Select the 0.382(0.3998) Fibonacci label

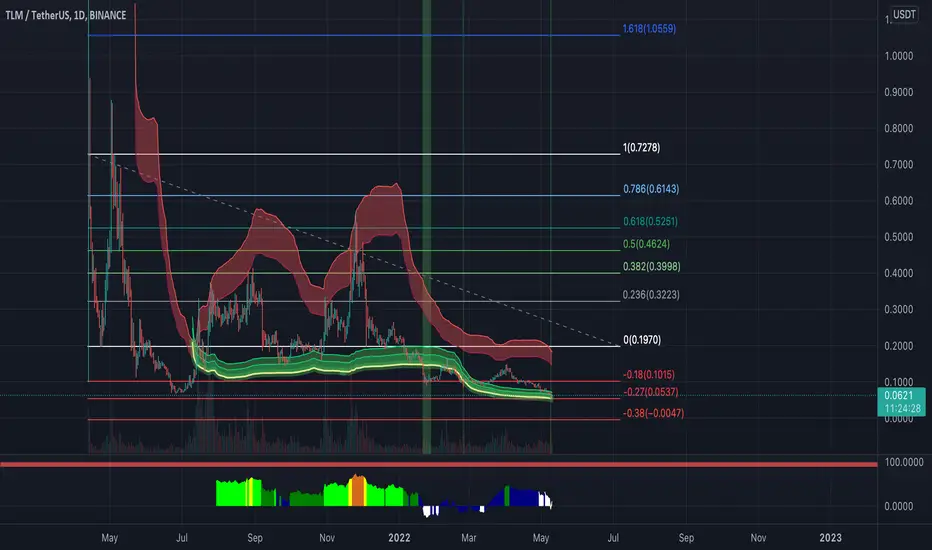(x=651, y=266)
